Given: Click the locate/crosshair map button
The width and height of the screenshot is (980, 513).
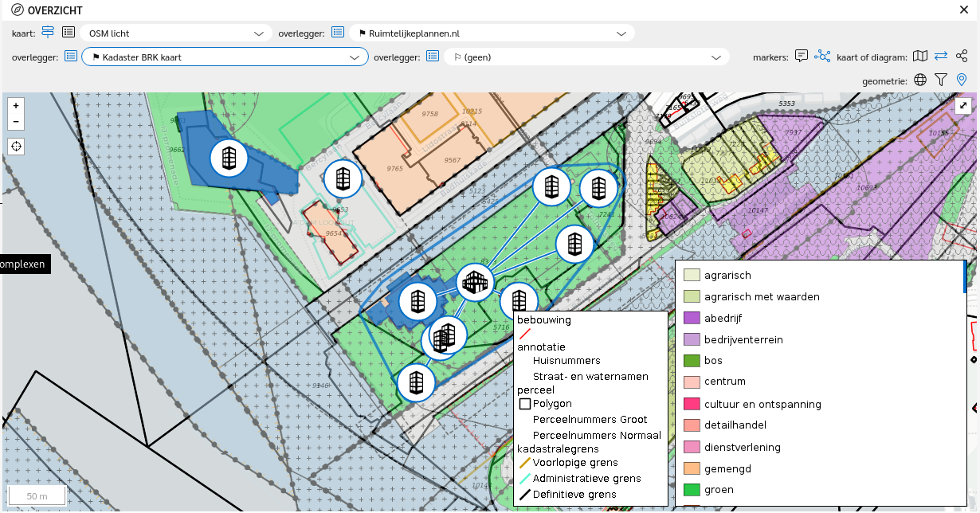Looking at the screenshot, I should pos(16,147).
